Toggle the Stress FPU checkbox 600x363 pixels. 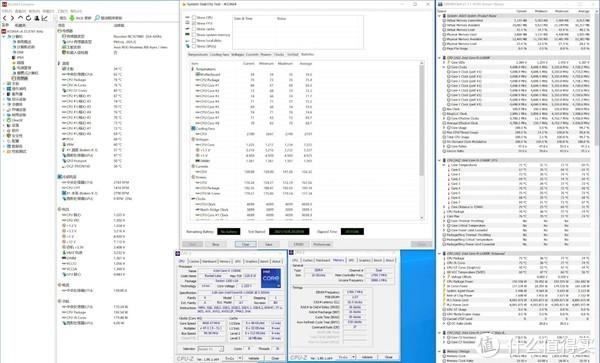coord(194,23)
